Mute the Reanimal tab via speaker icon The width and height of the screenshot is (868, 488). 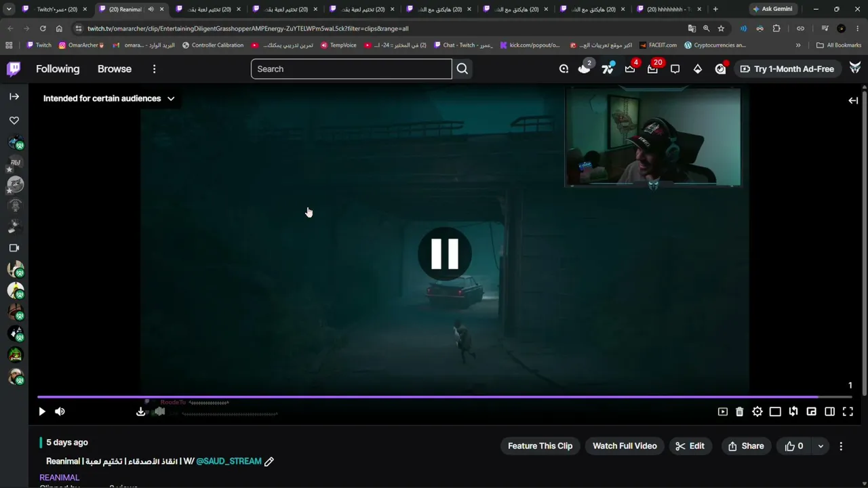coord(151,9)
